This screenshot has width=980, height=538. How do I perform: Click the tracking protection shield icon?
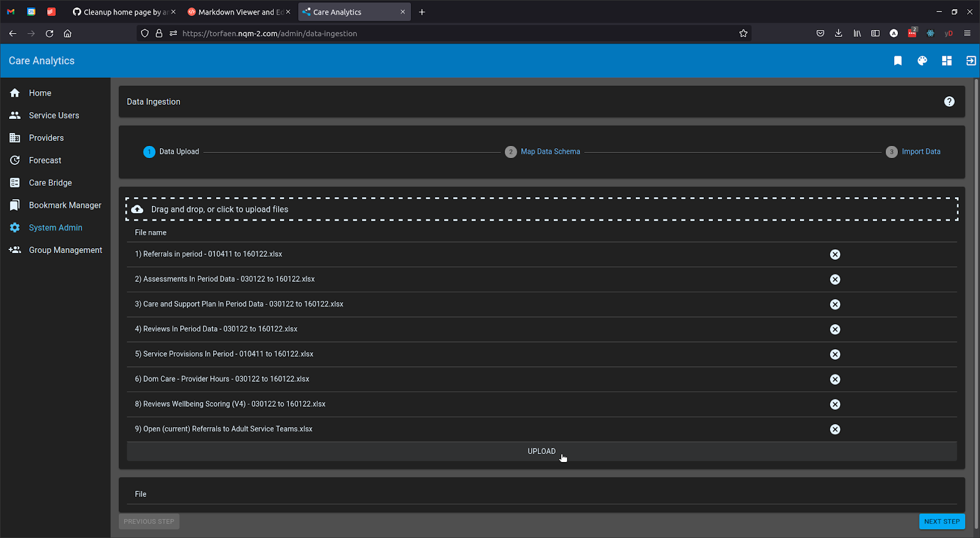(145, 34)
